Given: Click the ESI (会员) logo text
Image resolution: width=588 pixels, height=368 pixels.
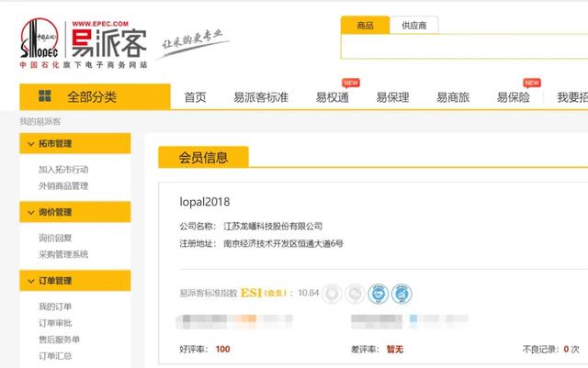Looking at the screenshot, I should pos(264,293).
